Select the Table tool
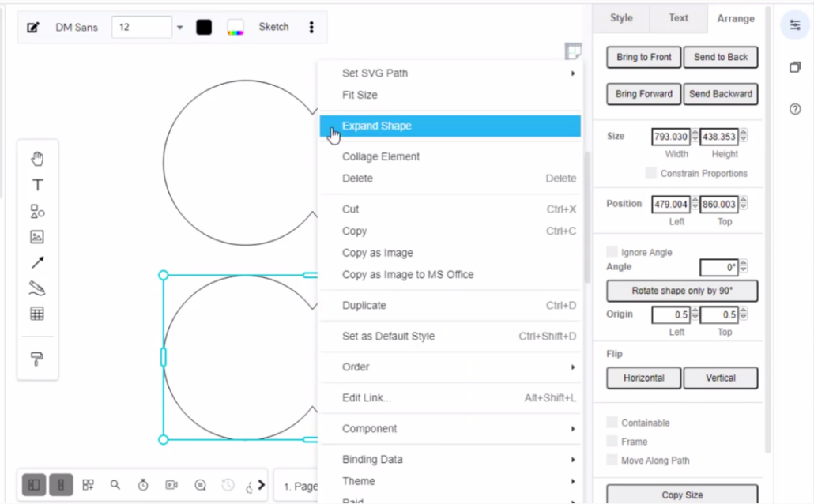 pos(37,313)
